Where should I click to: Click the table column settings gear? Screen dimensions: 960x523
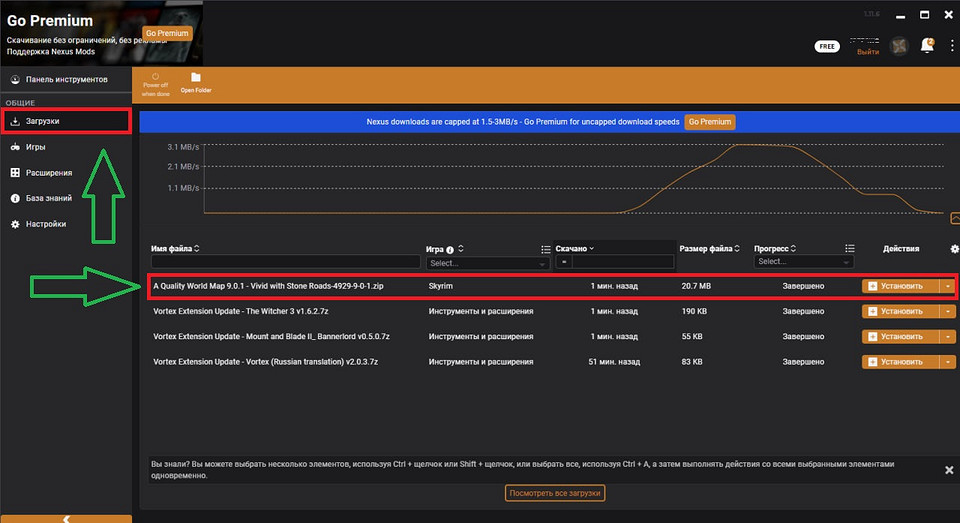coord(954,249)
